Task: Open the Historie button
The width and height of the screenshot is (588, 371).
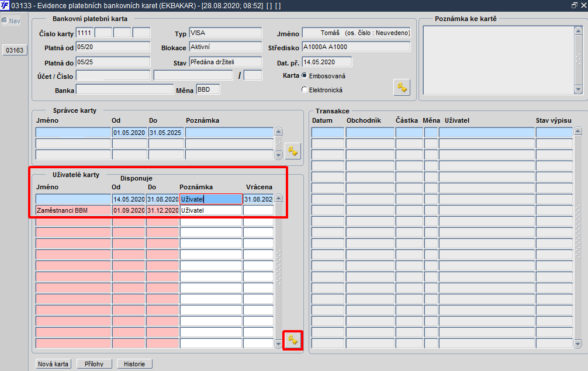Action: [134, 364]
